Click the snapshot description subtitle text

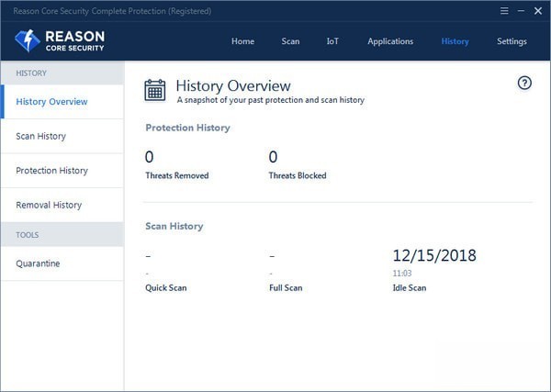[271, 100]
